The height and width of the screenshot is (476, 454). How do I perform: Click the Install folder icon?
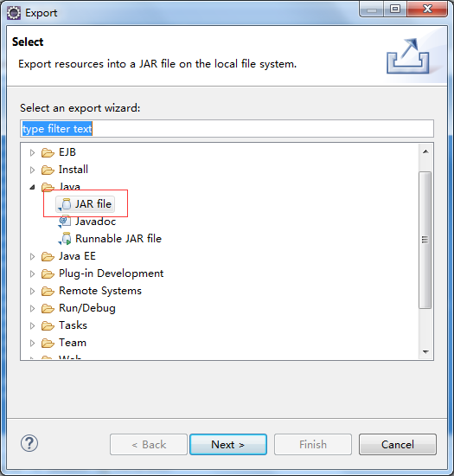click(48, 170)
